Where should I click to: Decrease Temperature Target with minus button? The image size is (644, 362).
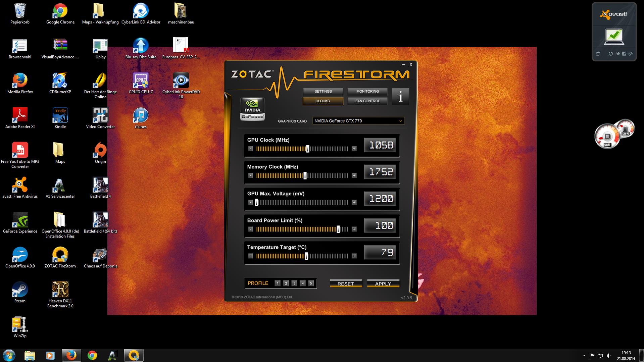tap(250, 256)
